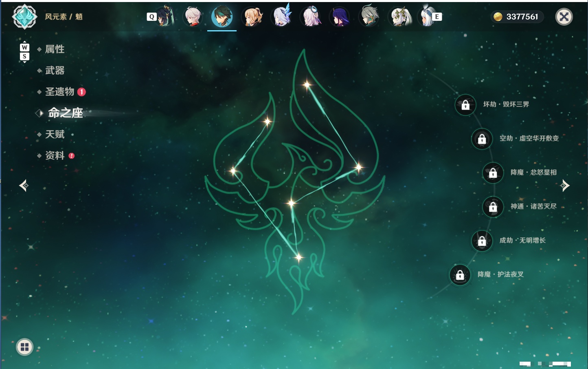Select the blonde curly-haired character avatar
This screenshot has height=369, width=588.
pyautogui.click(x=252, y=17)
